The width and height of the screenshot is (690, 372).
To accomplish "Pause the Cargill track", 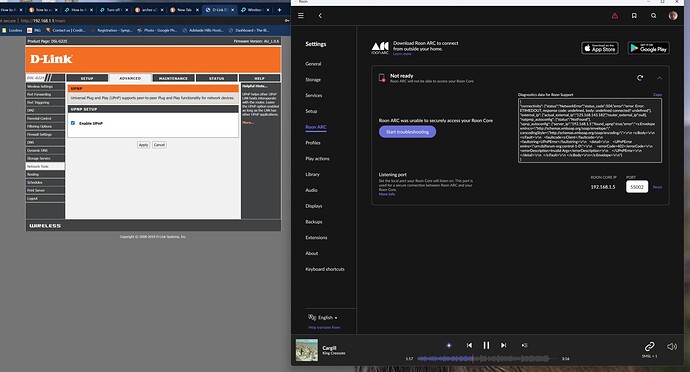I will coord(486,345).
